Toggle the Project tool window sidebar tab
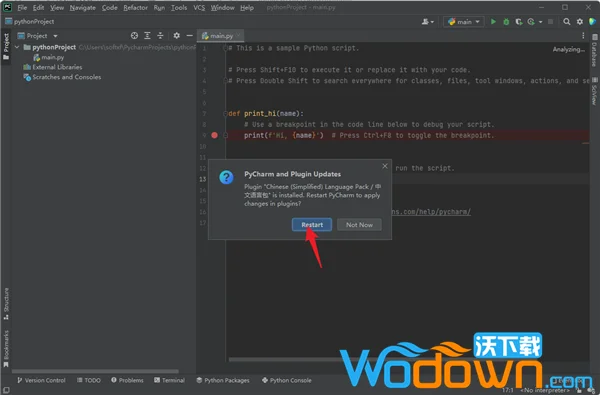 click(6, 47)
